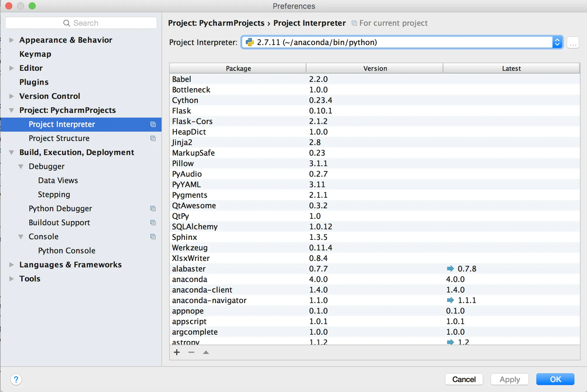Click in the preferences Search field
587x392 pixels.
coord(81,23)
